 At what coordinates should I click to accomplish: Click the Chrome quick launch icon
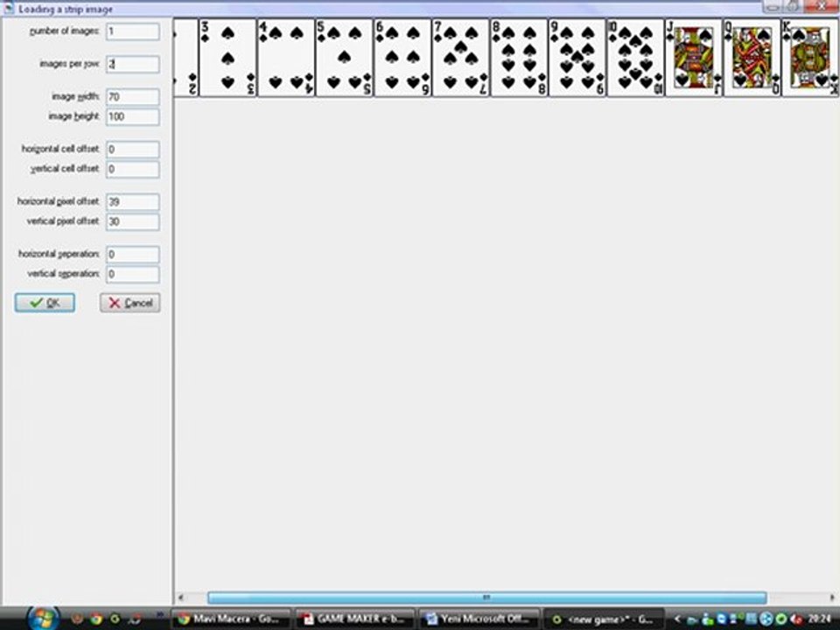tap(96, 619)
